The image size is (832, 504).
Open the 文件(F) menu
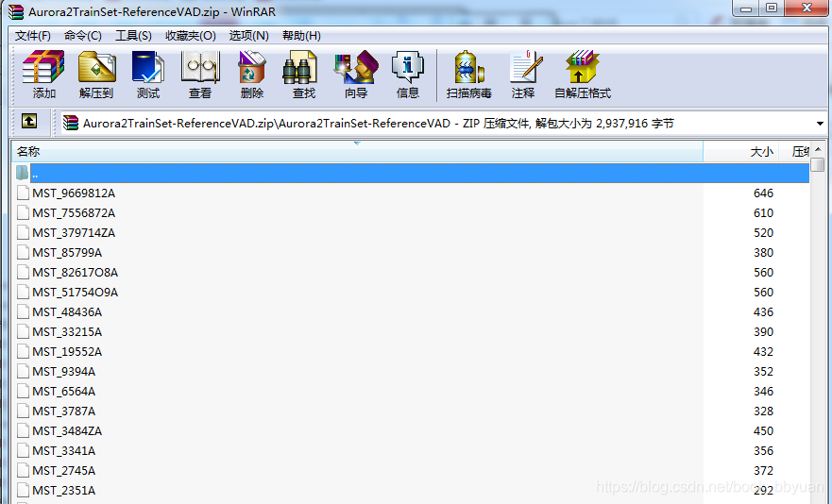(33, 36)
